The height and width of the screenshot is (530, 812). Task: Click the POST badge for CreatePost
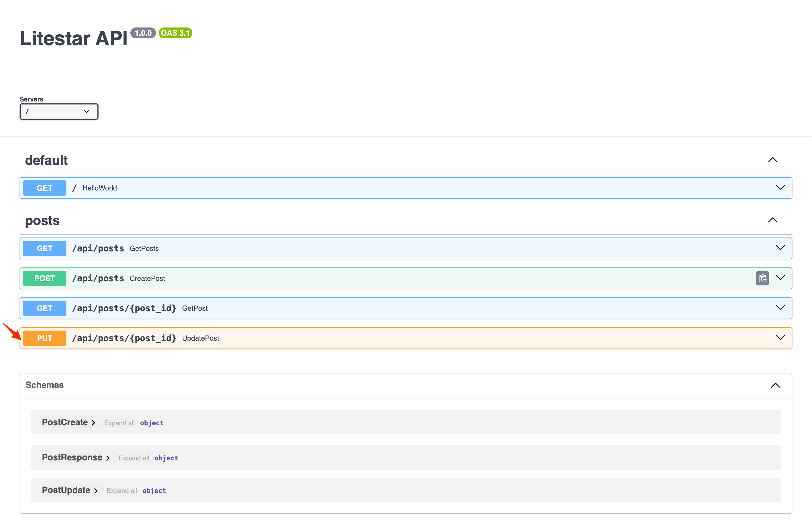45,278
